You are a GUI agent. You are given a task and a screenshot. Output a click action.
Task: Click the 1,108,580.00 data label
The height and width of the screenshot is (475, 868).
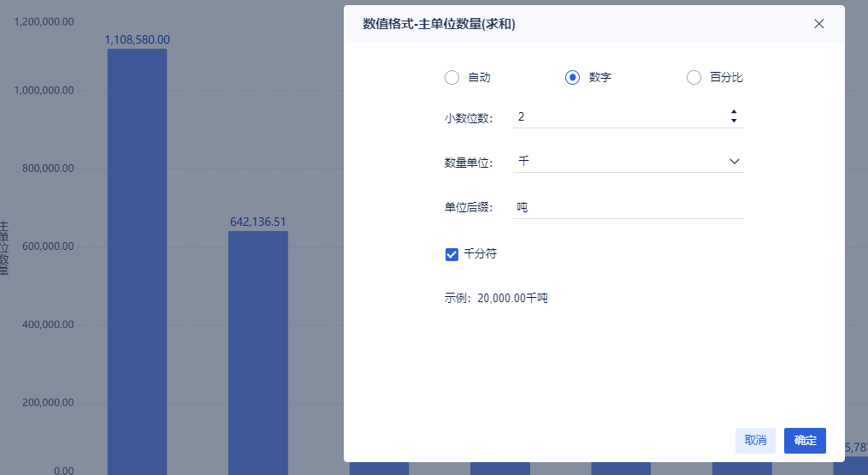(x=138, y=40)
